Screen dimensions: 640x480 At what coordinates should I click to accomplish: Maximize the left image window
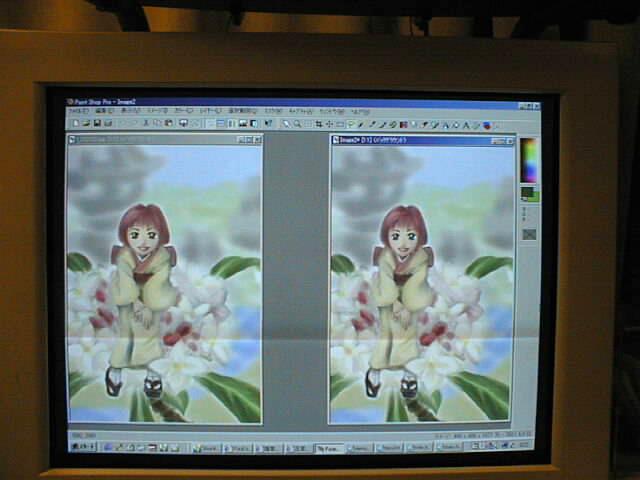tap(249, 140)
